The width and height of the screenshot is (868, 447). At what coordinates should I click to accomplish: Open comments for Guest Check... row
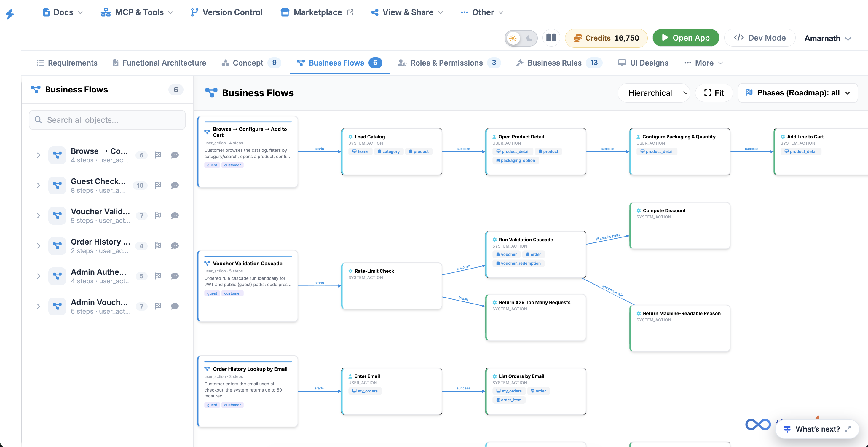tap(175, 185)
